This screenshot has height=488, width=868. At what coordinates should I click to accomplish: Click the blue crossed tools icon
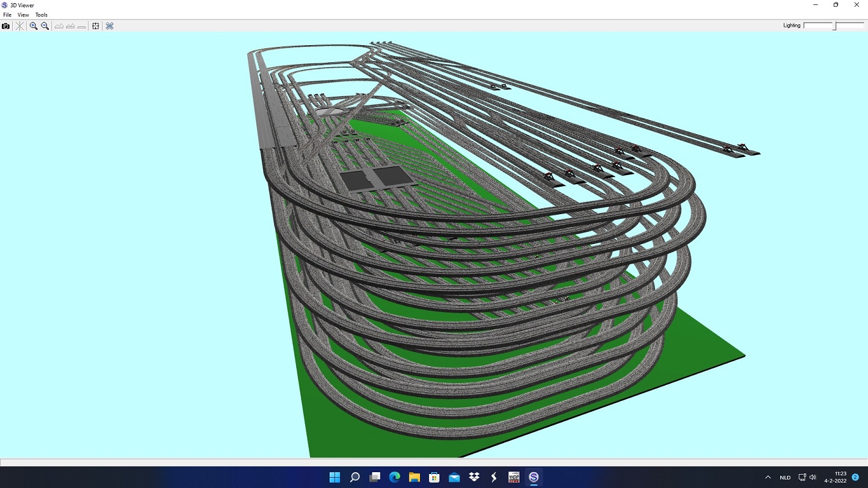[x=110, y=26]
